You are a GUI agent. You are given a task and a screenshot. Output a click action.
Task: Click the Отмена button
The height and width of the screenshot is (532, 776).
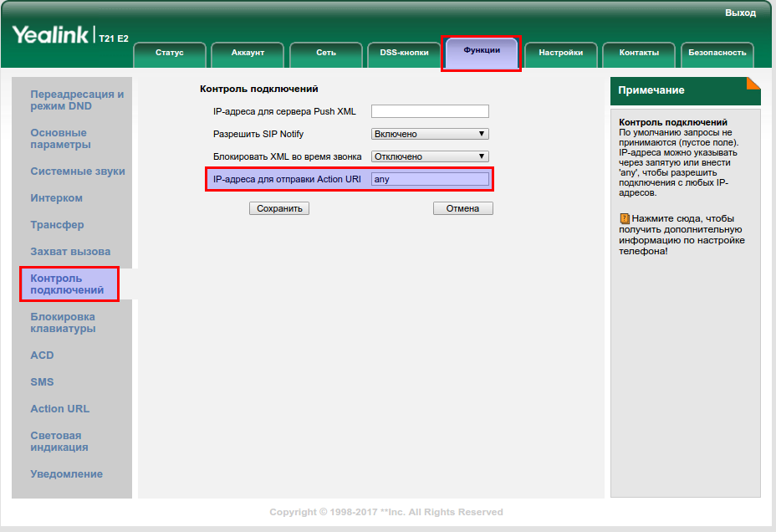coord(462,208)
